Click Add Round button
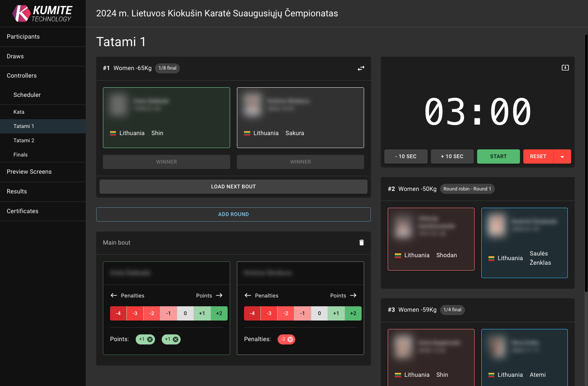The image size is (588, 386). pyautogui.click(x=233, y=214)
